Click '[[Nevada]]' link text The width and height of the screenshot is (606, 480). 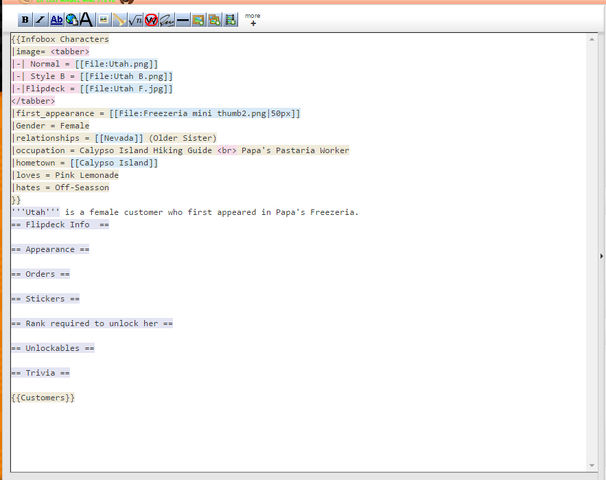119,138
